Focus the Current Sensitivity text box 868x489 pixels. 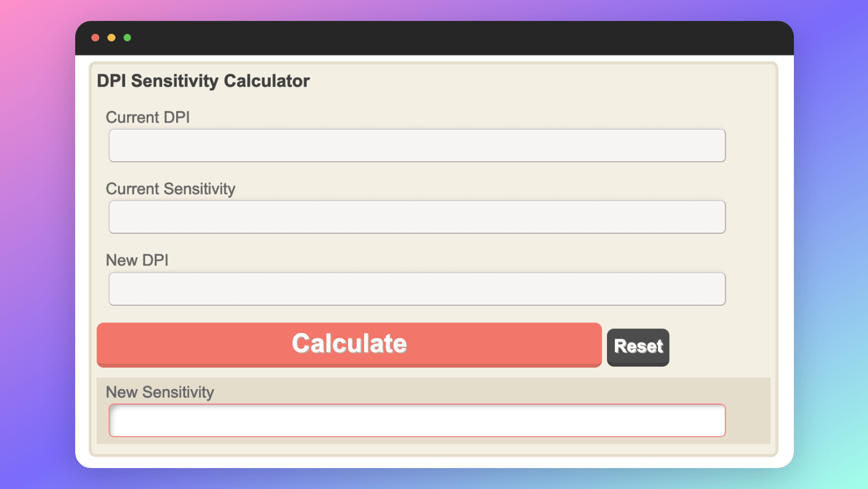point(417,217)
